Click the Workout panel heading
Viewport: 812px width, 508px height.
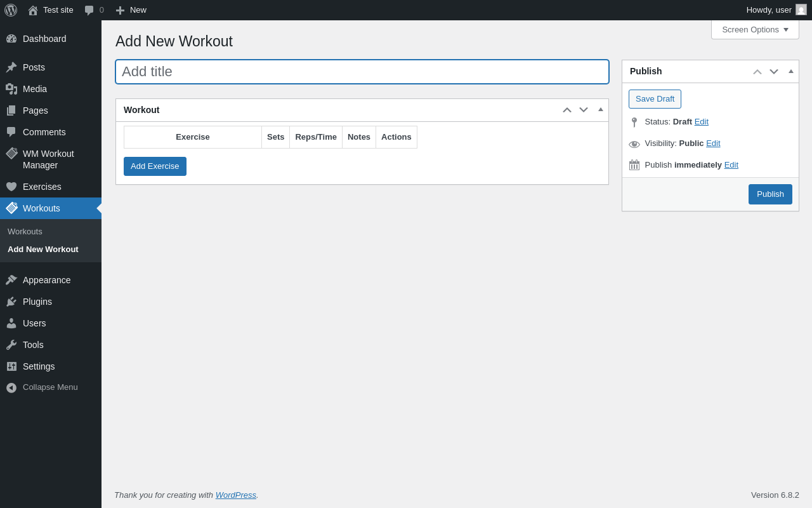tap(141, 110)
